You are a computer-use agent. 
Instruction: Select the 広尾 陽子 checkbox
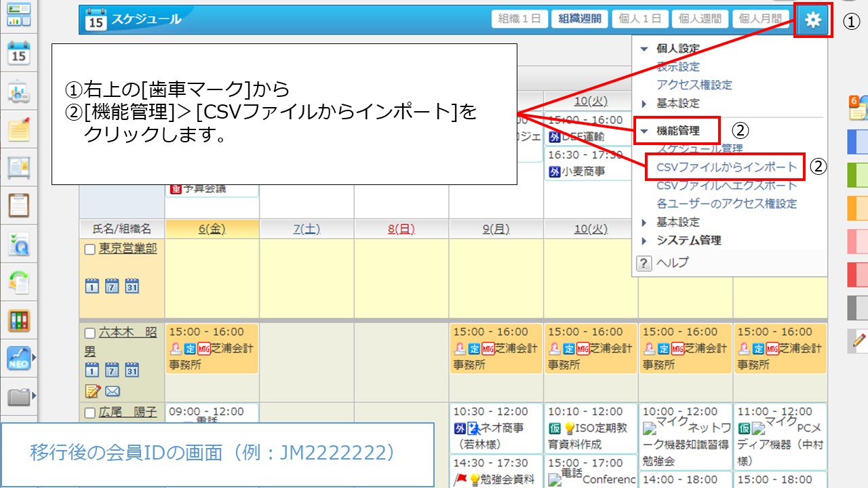90,413
